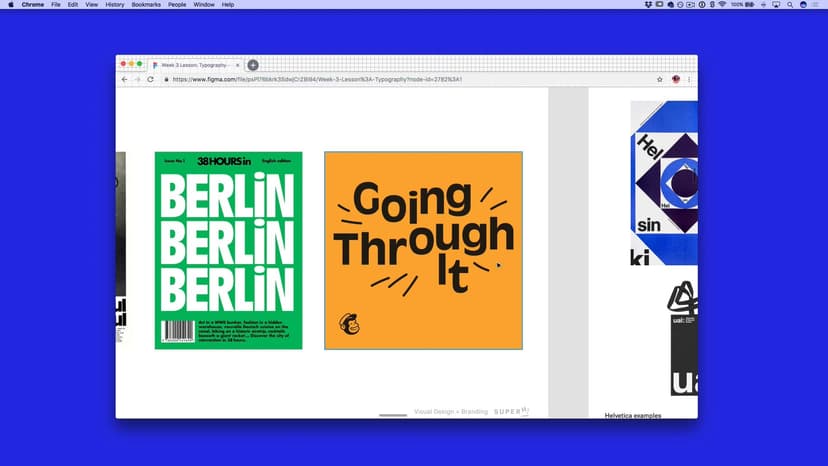Click the Siri icon in menu bar
This screenshot has width=828, height=466.
pyautogui.click(x=803, y=5)
